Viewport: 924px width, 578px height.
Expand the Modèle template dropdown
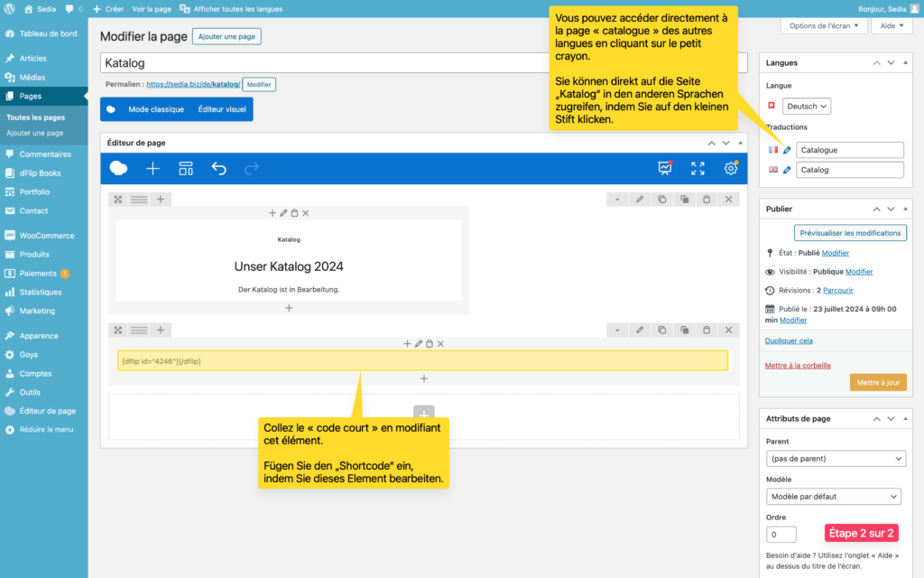(836, 497)
